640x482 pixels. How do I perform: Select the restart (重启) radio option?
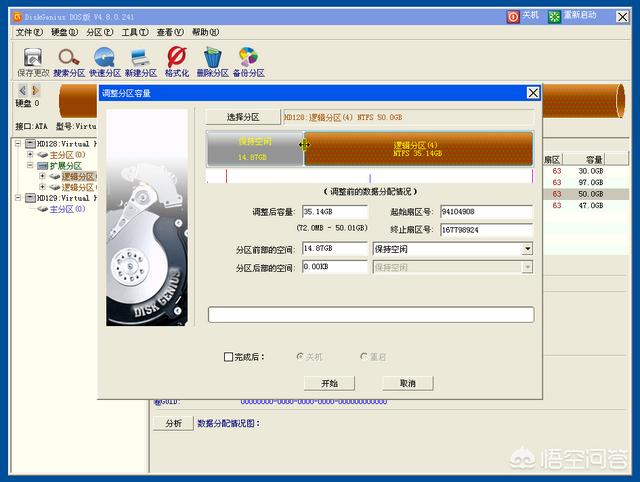coord(364,357)
